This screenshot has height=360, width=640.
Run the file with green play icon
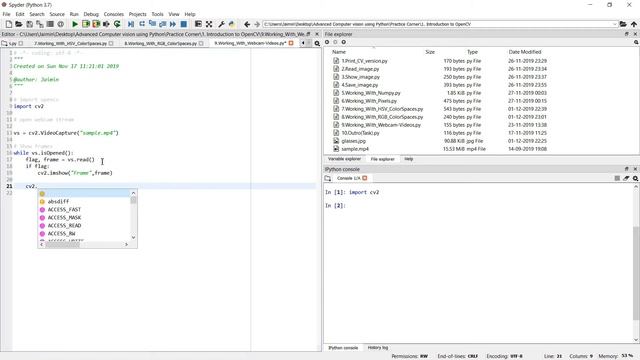coord(75,24)
